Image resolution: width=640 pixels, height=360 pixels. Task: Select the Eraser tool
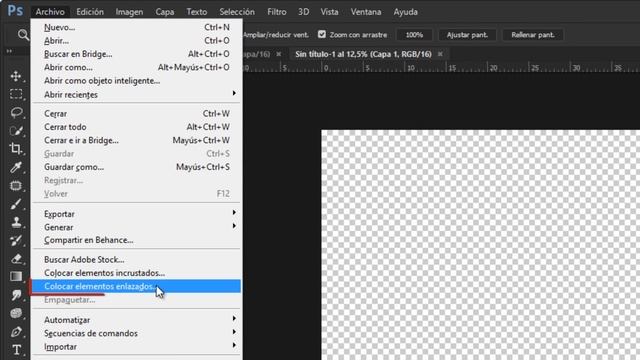[x=16, y=259]
